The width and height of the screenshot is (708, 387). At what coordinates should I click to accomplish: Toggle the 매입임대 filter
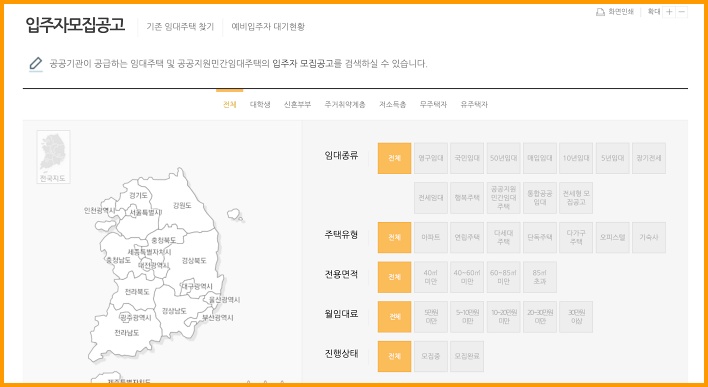pos(540,159)
